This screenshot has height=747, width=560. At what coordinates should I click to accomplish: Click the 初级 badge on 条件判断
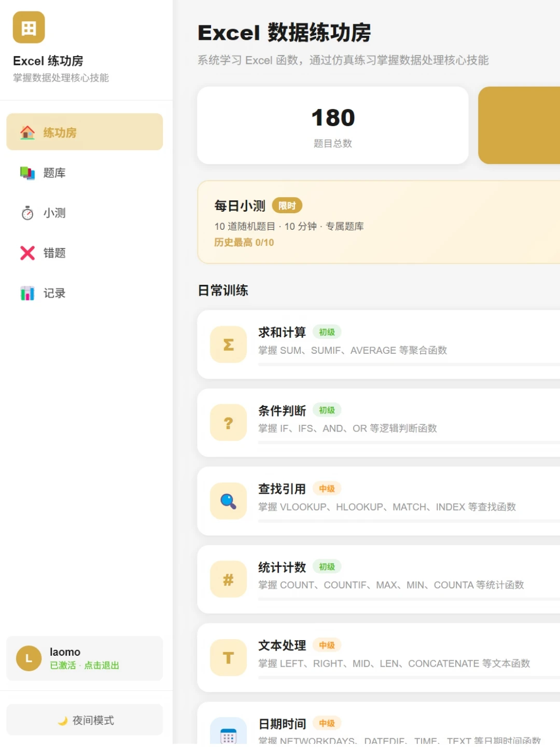tap(327, 410)
